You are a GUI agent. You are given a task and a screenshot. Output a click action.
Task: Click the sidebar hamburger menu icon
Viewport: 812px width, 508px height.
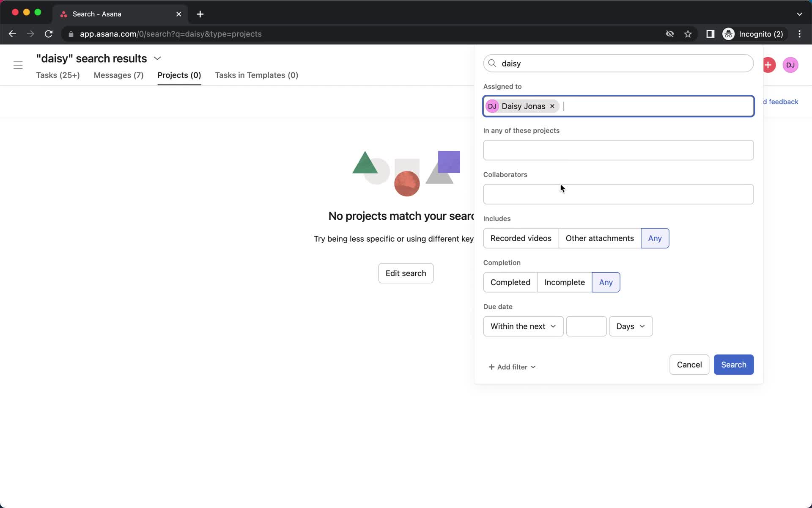[x=18, y=65]
